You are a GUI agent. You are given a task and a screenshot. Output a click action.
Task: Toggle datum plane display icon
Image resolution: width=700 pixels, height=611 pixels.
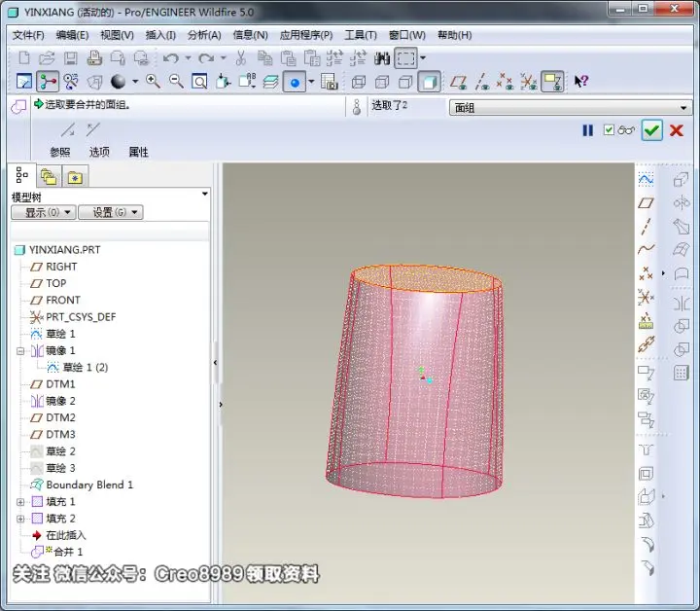click(458, 82)
